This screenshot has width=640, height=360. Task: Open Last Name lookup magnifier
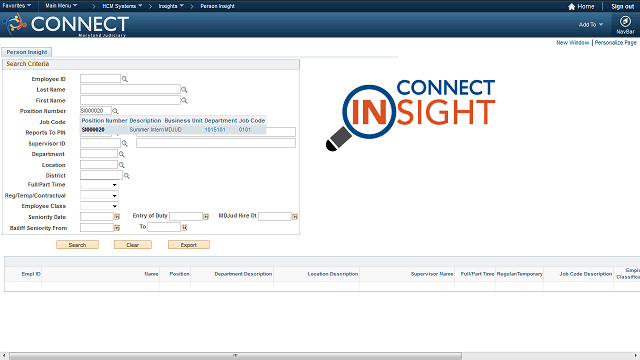pyautogui.click(x=184, y=90)
